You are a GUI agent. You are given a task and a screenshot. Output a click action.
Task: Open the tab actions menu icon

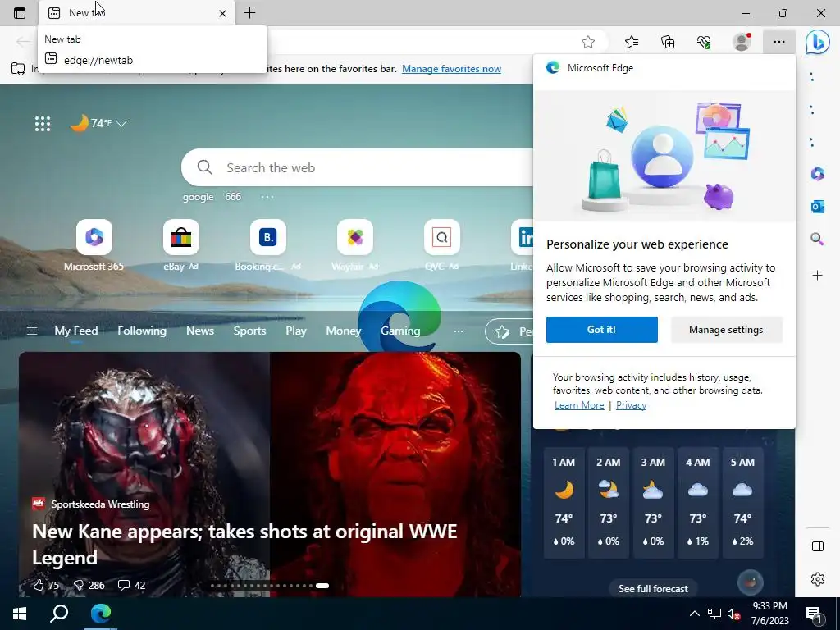click(x=20, y=13)
